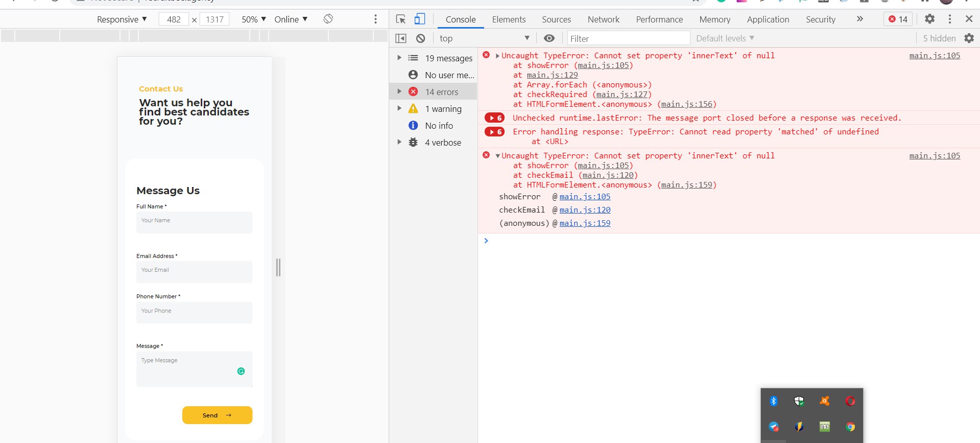Collapse the second Uncaught TypeError stack trace
980x443 pixels.
(x=497, y=156)
